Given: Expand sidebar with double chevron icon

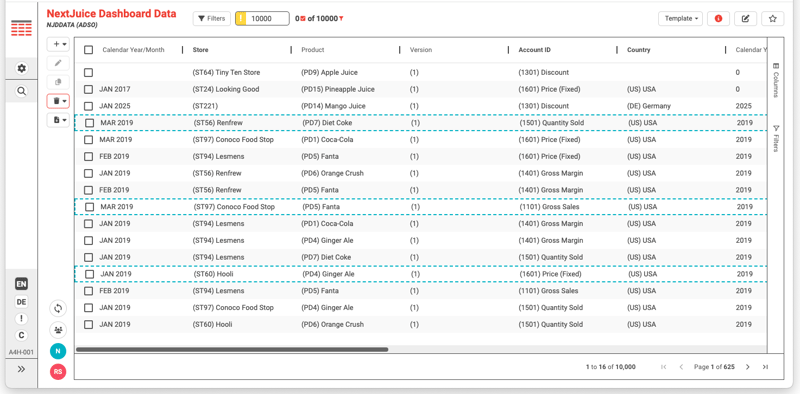Looking at the screenshot, I should tap(21, 369).
